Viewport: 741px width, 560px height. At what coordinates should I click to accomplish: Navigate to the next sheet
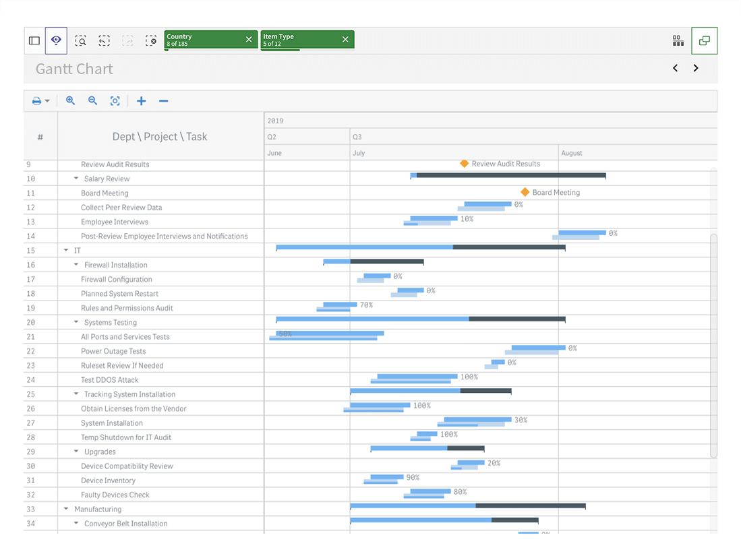point(696,68)
